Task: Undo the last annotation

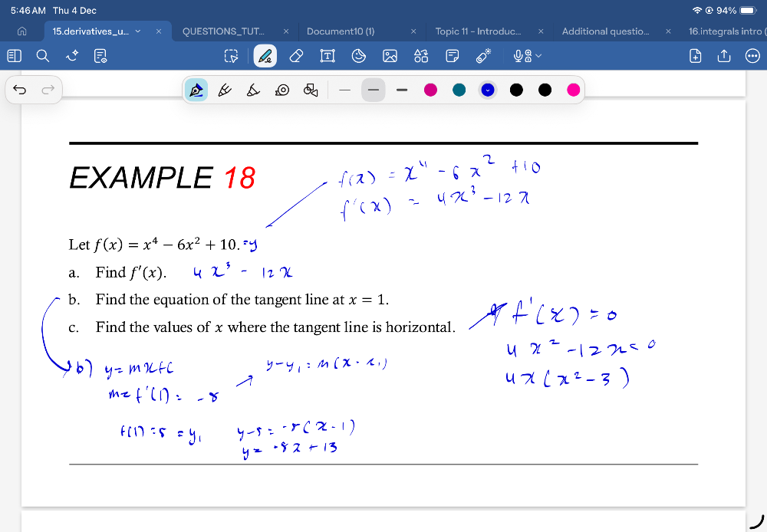Action: tap(21, 90)
